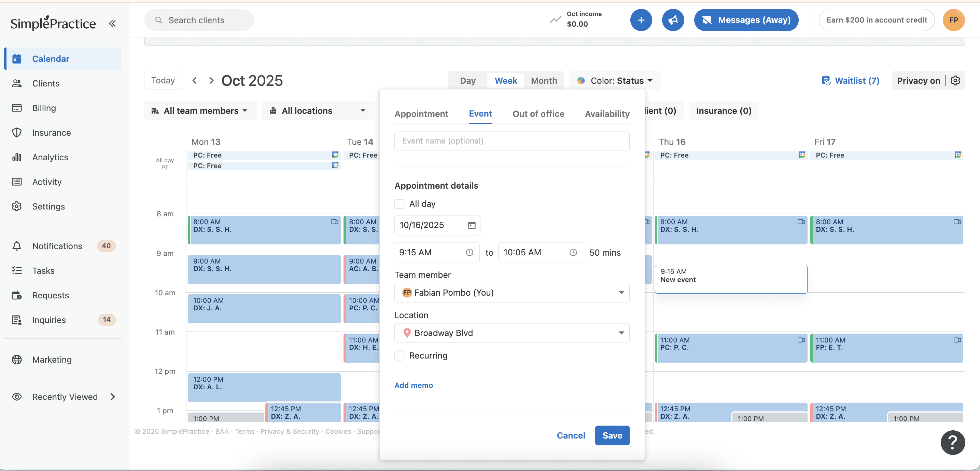Collapse the sidebar with double-chevron icon
The image size is (980, 471).
click(x=112, y=24)
